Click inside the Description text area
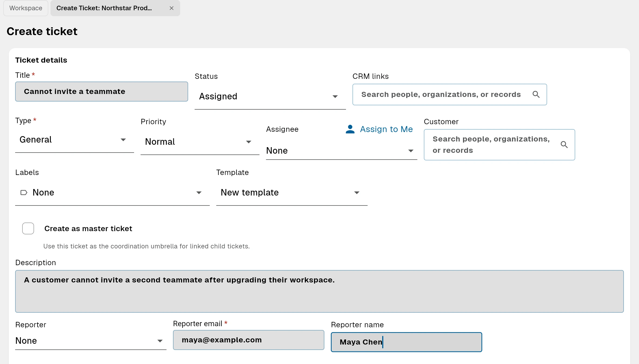 [x=319, y=291]
